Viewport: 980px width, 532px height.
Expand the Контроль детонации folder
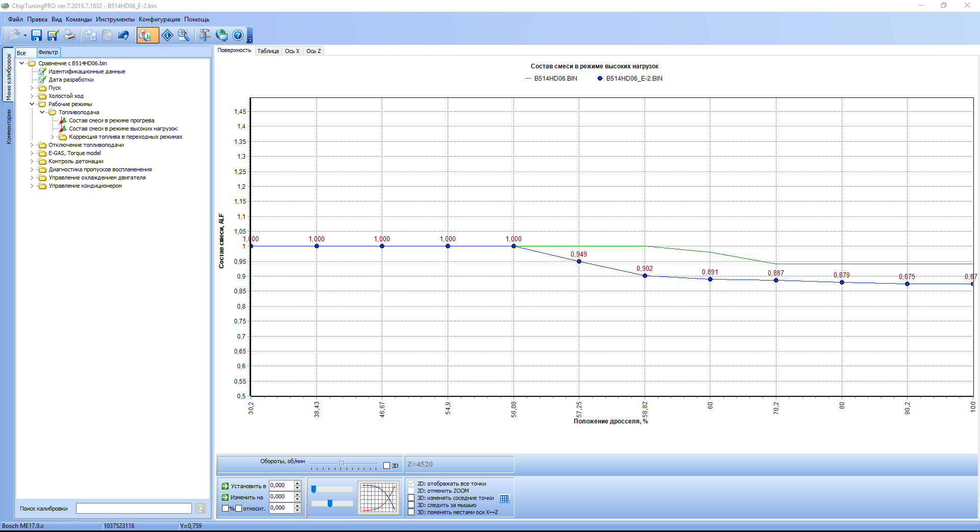(x=32, y=161)
